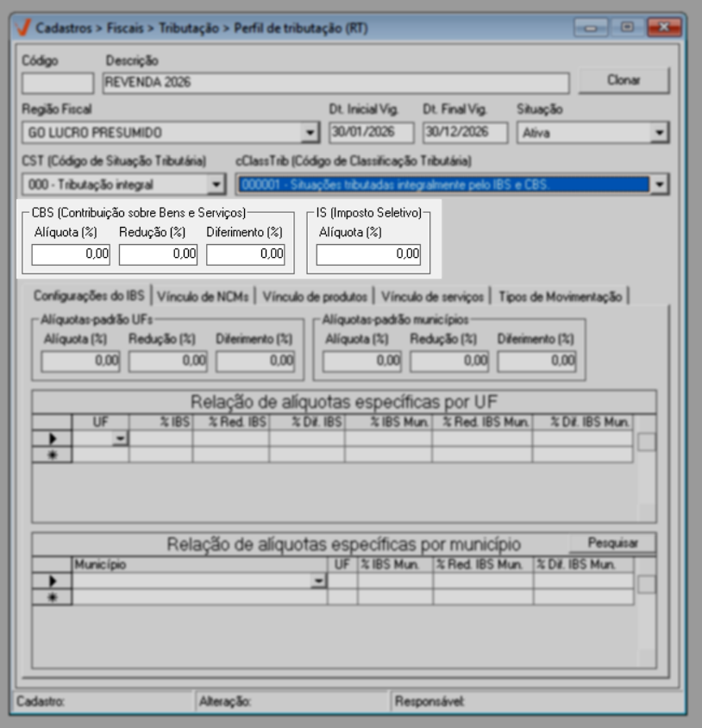Expand the CST tributação dropdown arrow
This screenshot has height=728, width=702.
point(216,185)
